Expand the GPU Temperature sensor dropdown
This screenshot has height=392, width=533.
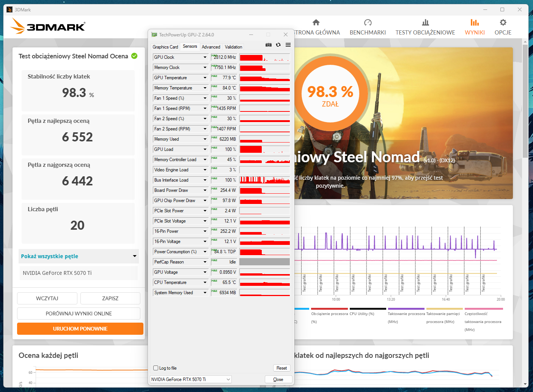click(x=205, y=78)
